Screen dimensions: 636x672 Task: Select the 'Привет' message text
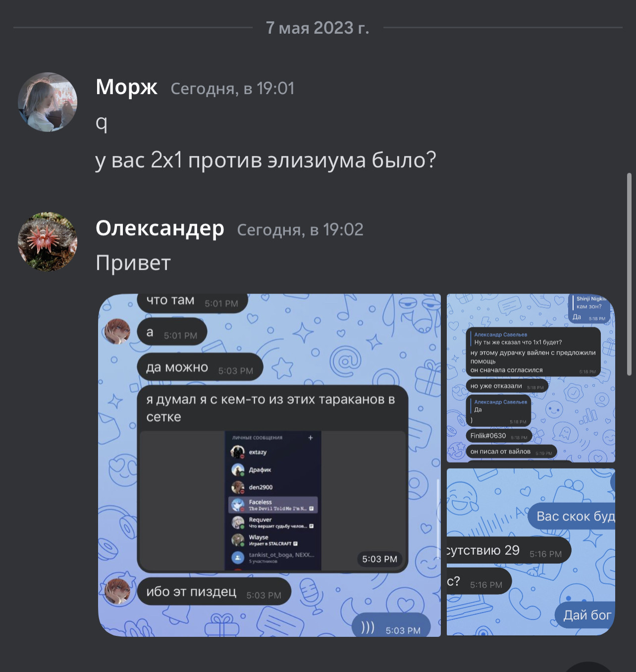(x=133, y=263)
